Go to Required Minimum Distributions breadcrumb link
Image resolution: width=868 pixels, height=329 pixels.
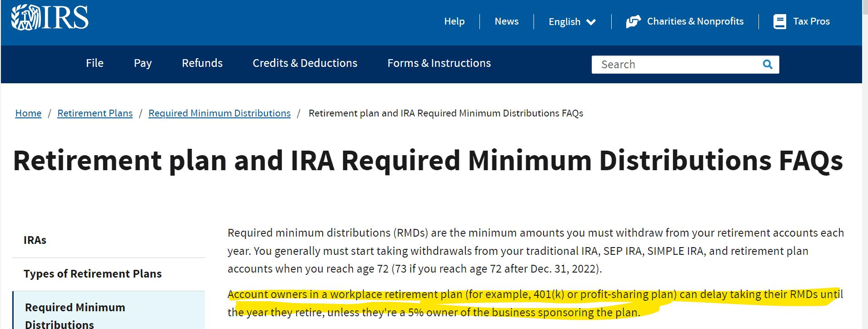tap(219, 113)
